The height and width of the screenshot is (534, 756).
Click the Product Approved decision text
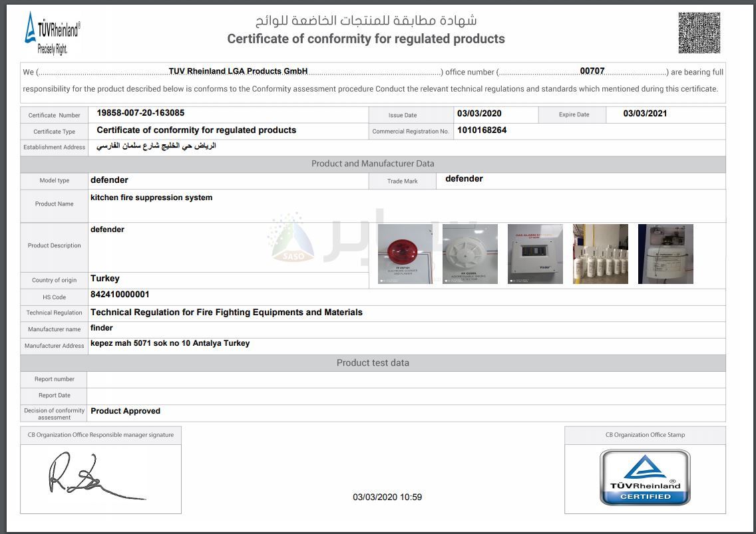125,411
